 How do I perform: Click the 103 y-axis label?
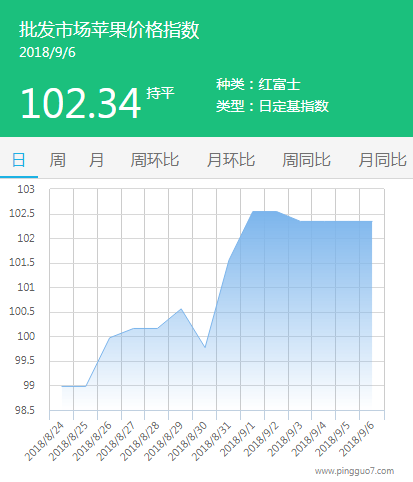point(26,189)
